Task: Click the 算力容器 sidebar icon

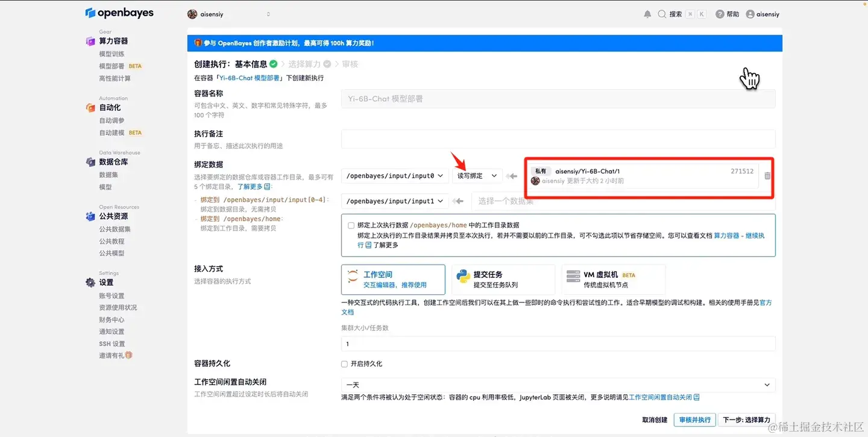Action: pos(90,42)
